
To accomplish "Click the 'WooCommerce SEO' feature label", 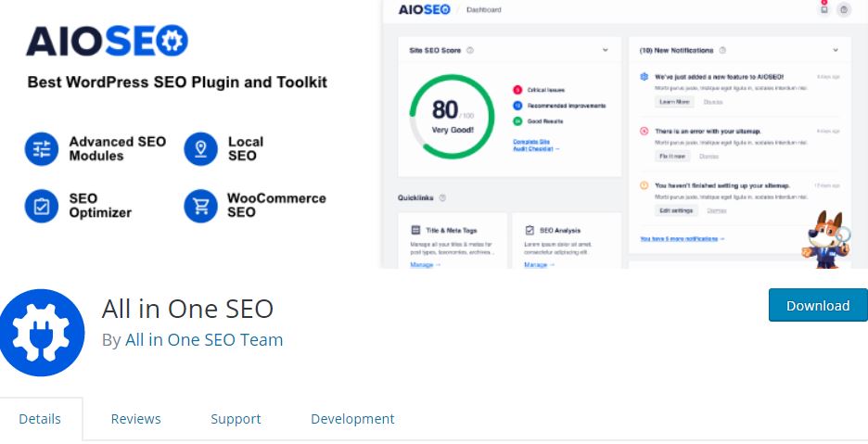I will click(276, 206).
